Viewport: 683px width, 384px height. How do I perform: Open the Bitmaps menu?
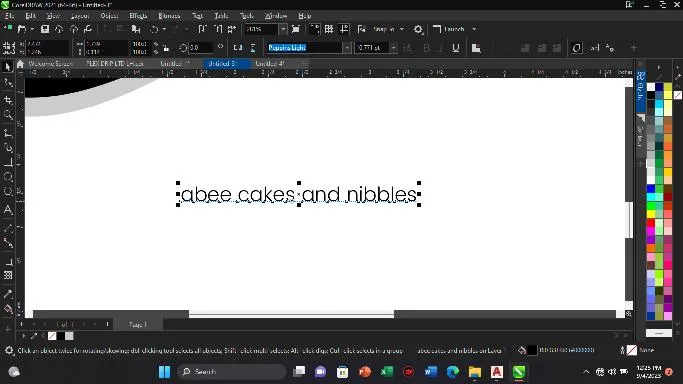coord(169,16)
